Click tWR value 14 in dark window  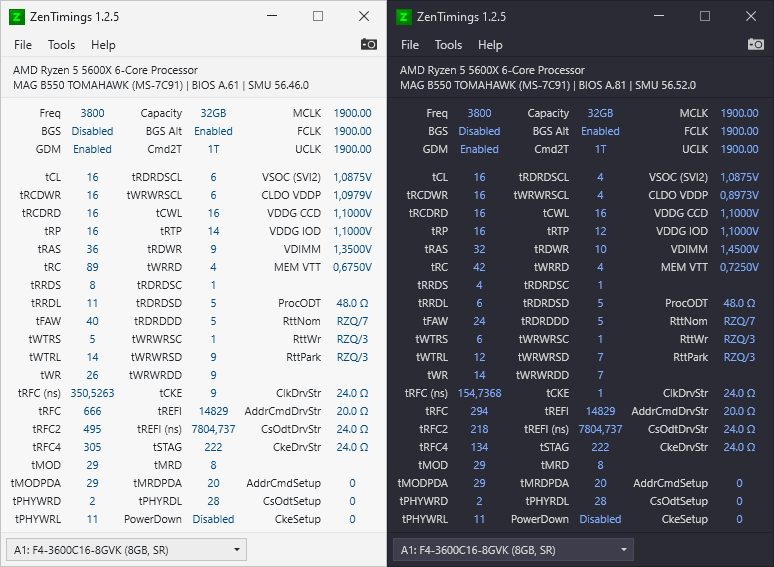(x=479, y=376)
